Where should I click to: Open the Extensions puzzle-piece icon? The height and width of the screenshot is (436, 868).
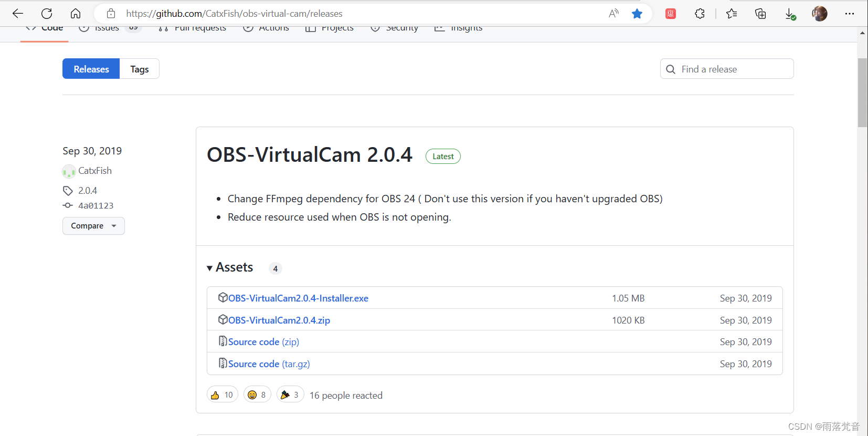[x=700, y=14]
